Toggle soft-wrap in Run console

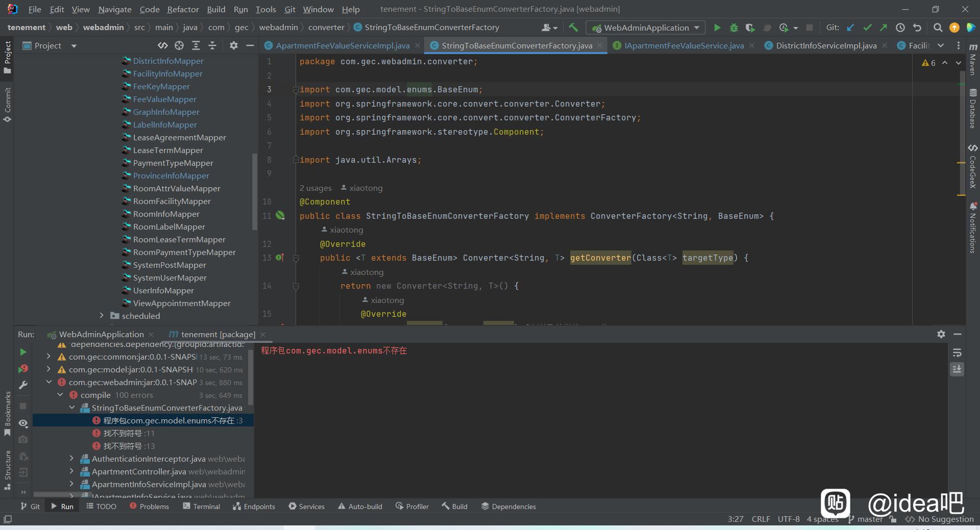coord(957,353)
